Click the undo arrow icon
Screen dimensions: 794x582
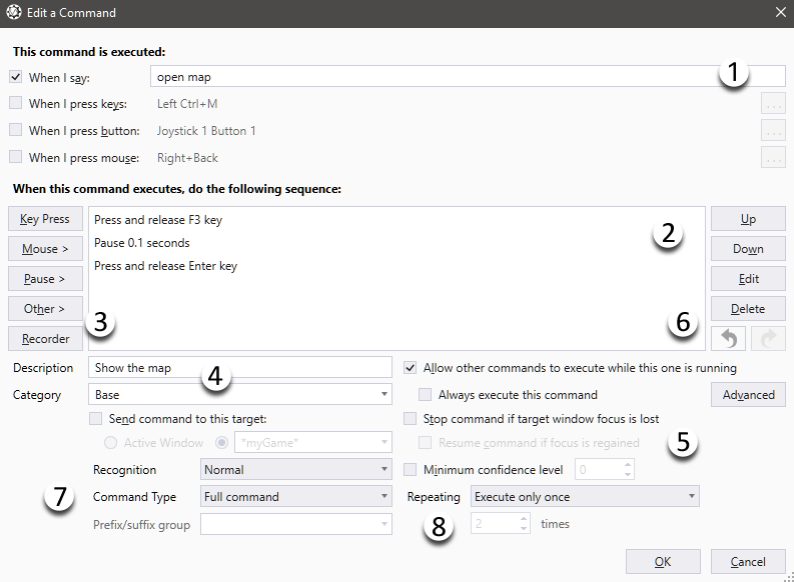729,339
